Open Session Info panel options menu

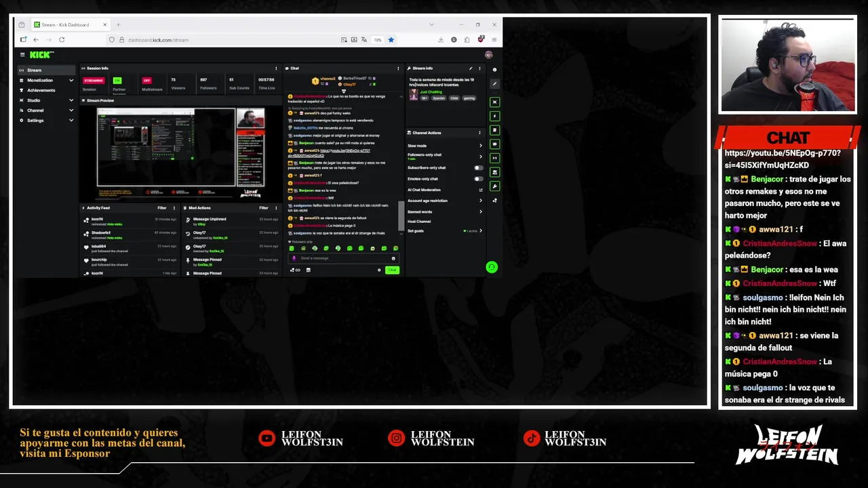pos(276,68)
